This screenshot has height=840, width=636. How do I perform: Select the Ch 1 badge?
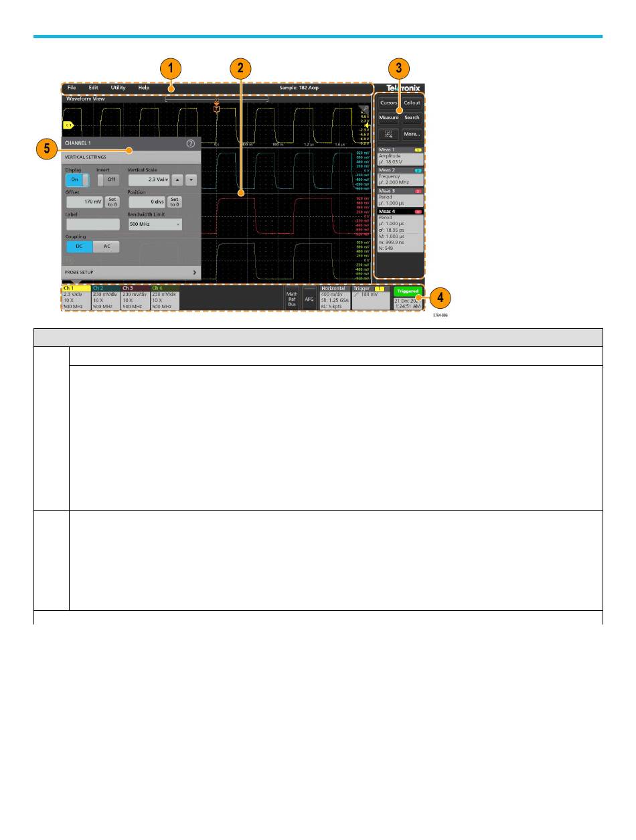pyautogui.click(x=76, y=297)
